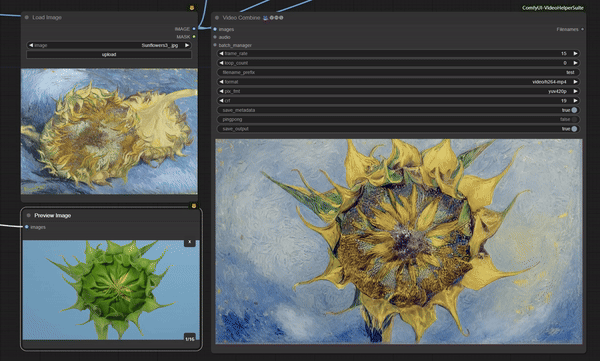This screenshot has height=361, width=600.
Task: Collapse the Preview Image node via its dot
Action: pos(28,216)
